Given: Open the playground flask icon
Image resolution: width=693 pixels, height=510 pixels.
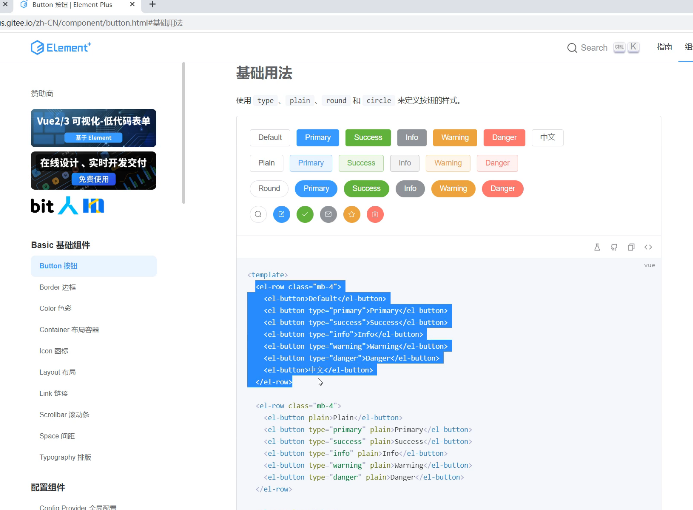Looking at the screenshot, I should pyautogui.click(x=597, y=247).
